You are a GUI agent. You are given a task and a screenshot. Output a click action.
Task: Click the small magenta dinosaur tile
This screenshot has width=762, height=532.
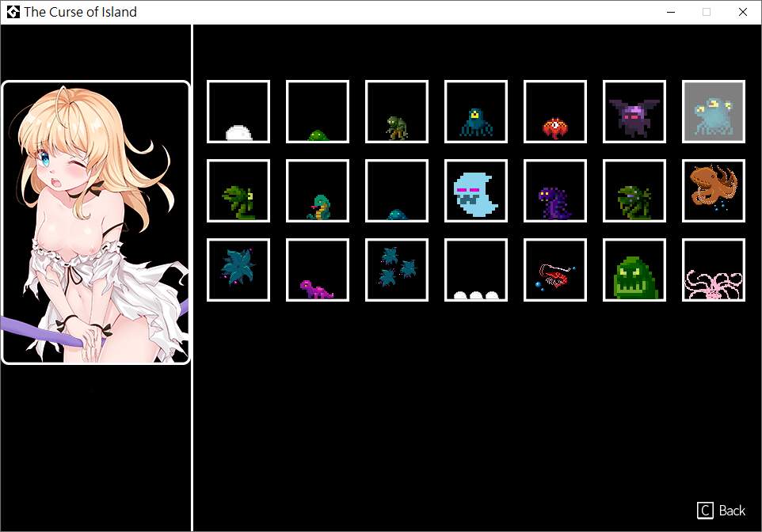click(318, 270)
